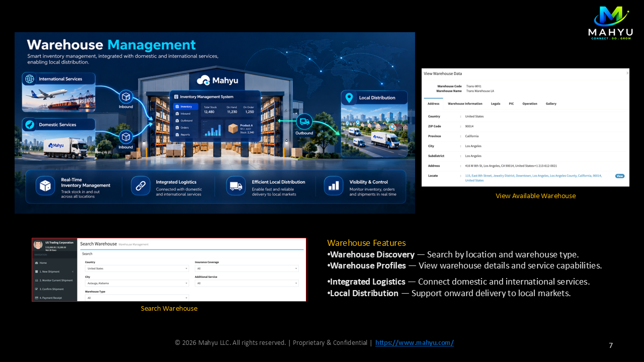
Task: Click the International Services globe icon
Action: point(30,79)
